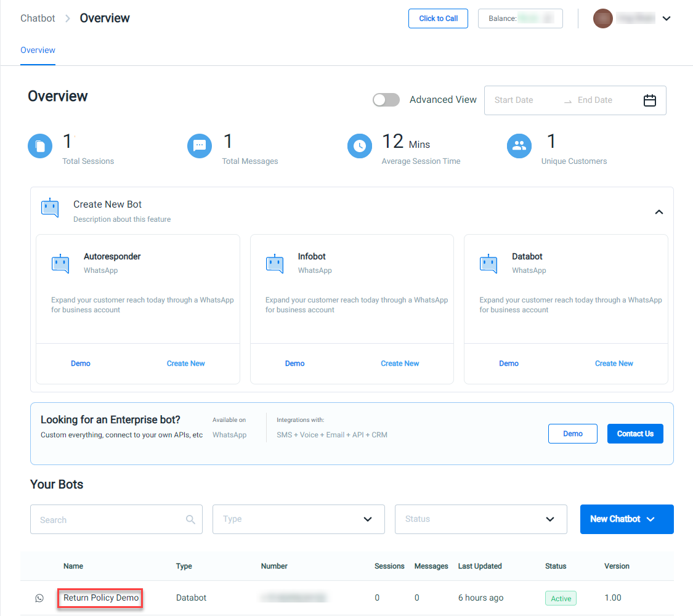Click the Databot robot icon

coord(488,264)
